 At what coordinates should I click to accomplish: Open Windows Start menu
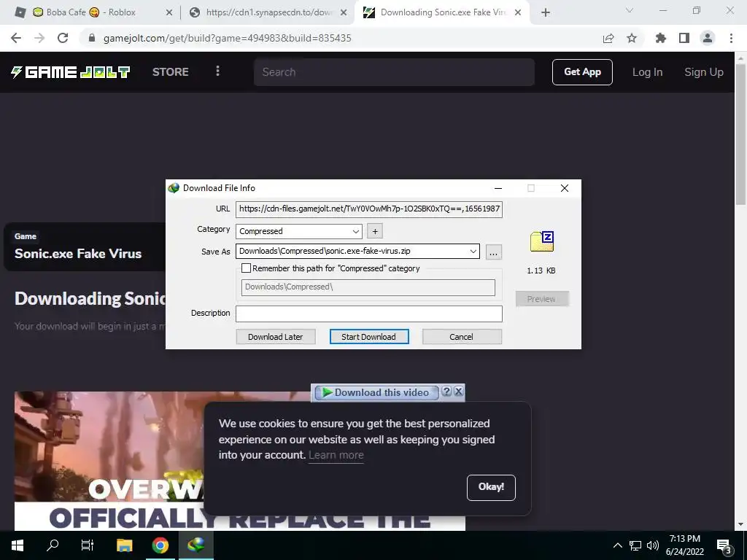[18, 545]
